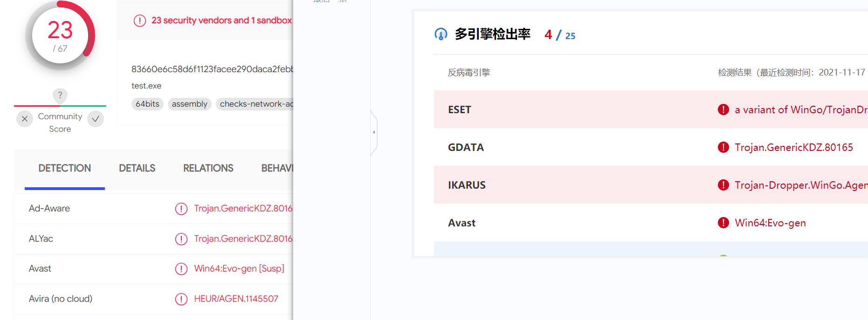Click the red alert icon before Win64:Evo-gen
Viewport: 868px width, 320px height.
click(x=723, y=223)
